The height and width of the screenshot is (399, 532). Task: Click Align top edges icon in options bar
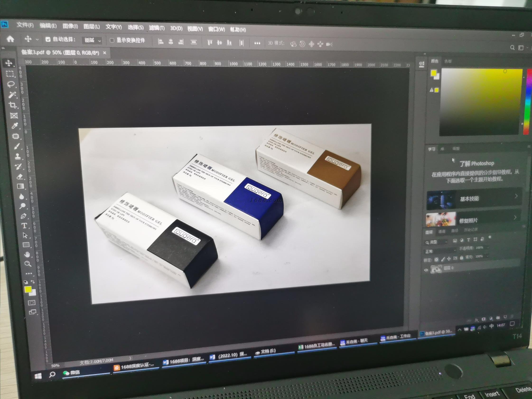pos(210,42)
